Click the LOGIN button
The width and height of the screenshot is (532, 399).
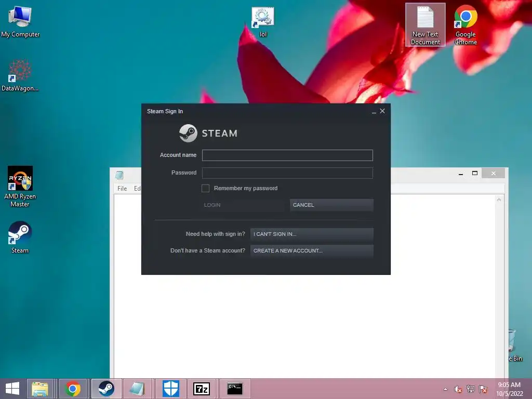coord(243,205)
